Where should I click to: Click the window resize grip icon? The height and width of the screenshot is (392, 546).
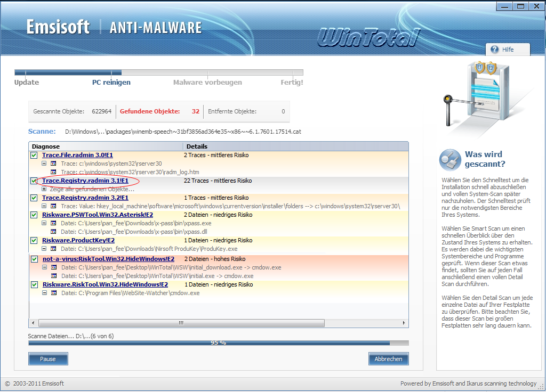pos(542,387)
